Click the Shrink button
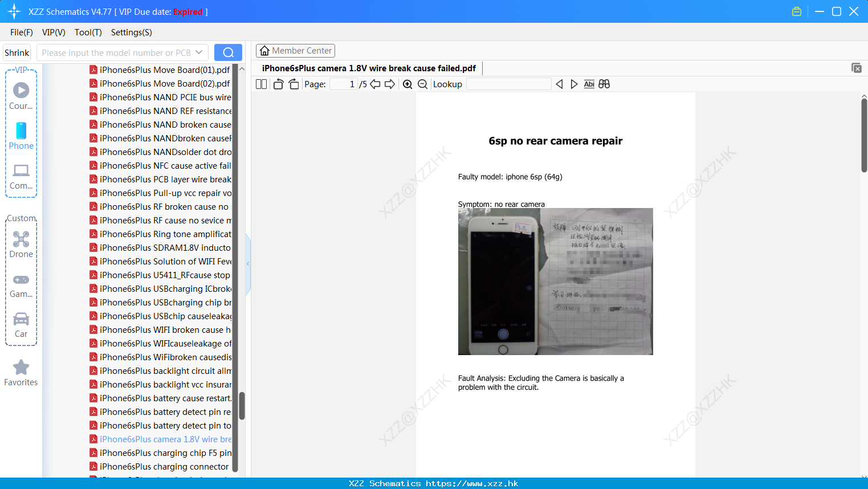 click(17, 52)
